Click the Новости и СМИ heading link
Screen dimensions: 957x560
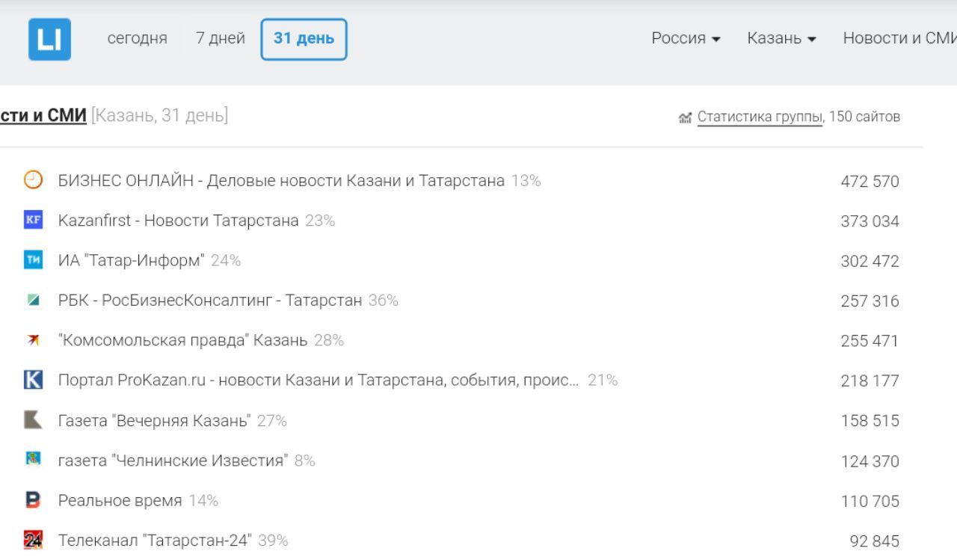coord(43,116)
